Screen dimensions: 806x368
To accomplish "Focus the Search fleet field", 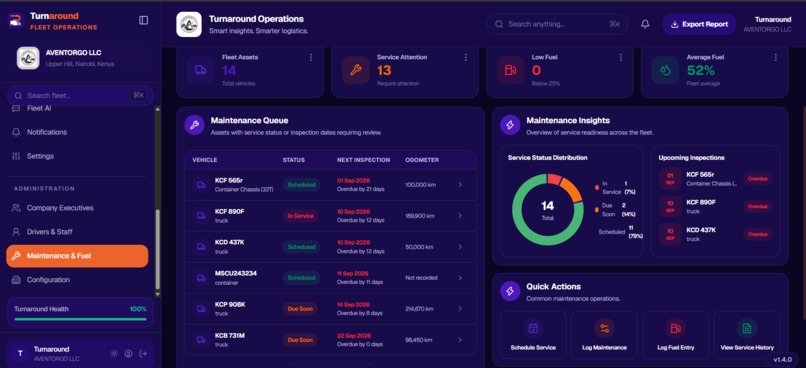I will pyautogui.click(x=80, y=96).
